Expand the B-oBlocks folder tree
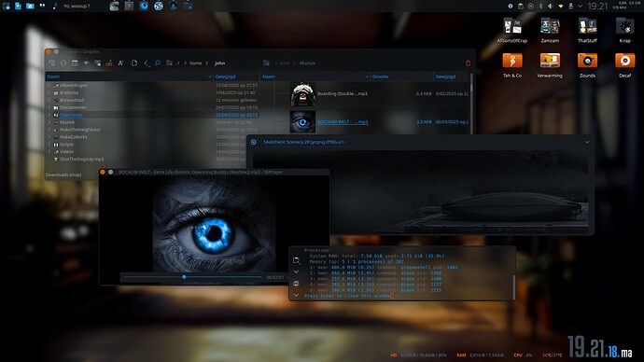The image size is (644, 362). (x=49, y=92)
